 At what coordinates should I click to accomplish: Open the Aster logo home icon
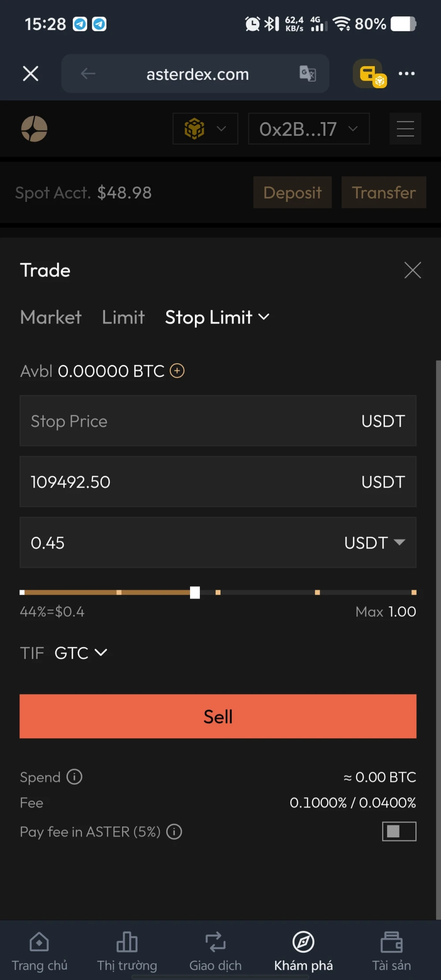tap(34, 129)
